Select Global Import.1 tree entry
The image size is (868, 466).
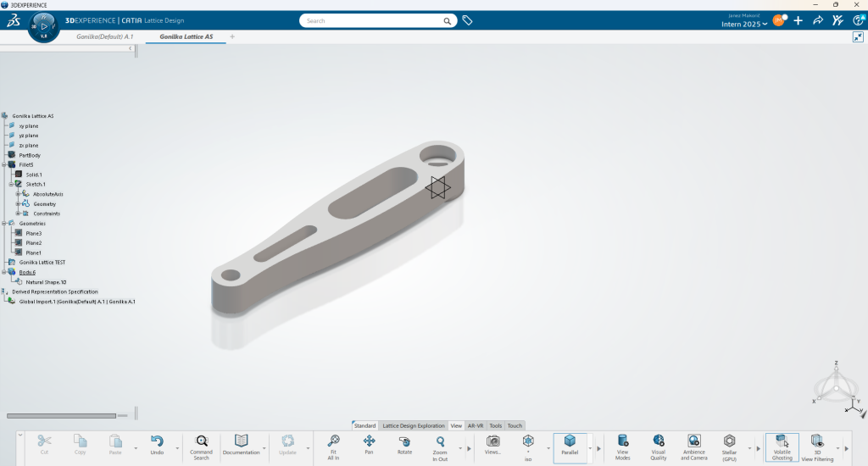pyautogui.click(x=77, y=302)
